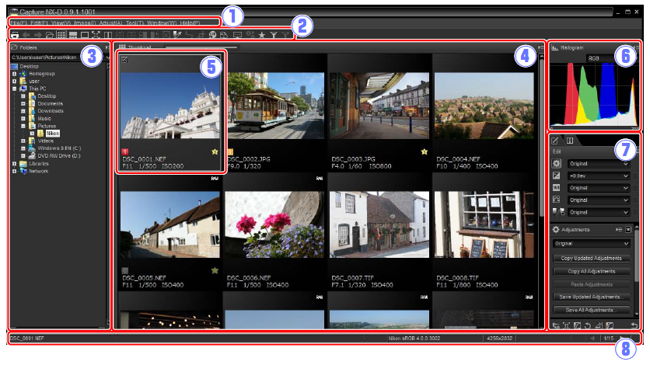Click the yellow star on DSC_0001.NEF

(x=215, y=152)
